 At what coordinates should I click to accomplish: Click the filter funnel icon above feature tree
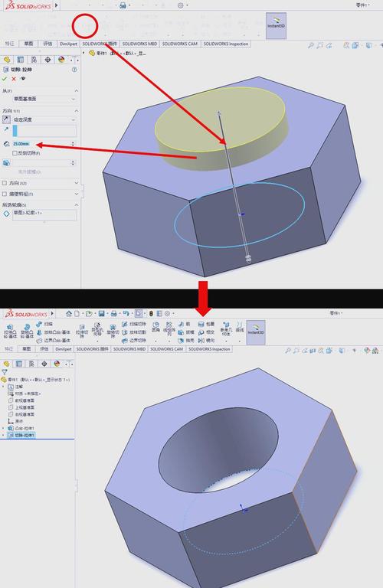[x=5, y=371]
